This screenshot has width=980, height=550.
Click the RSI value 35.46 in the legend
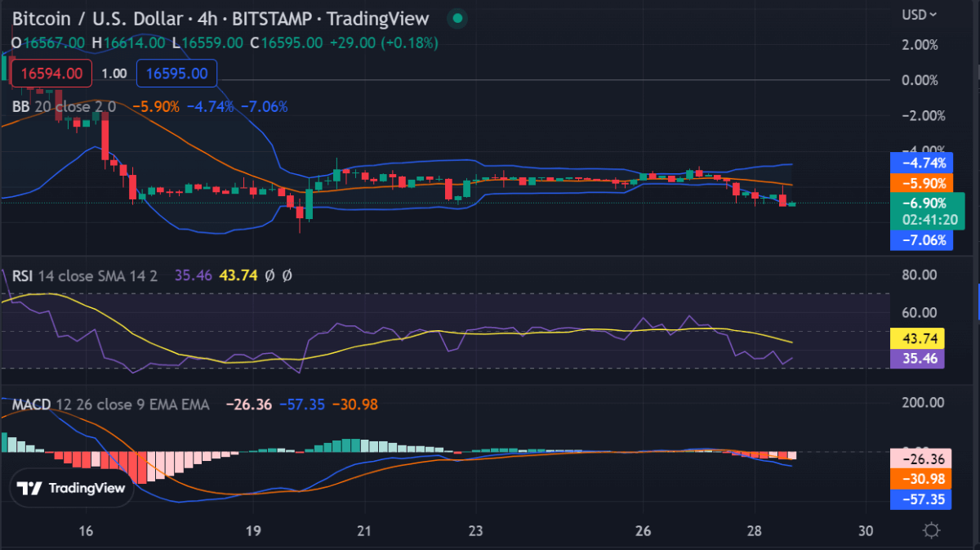pos(194,276)
